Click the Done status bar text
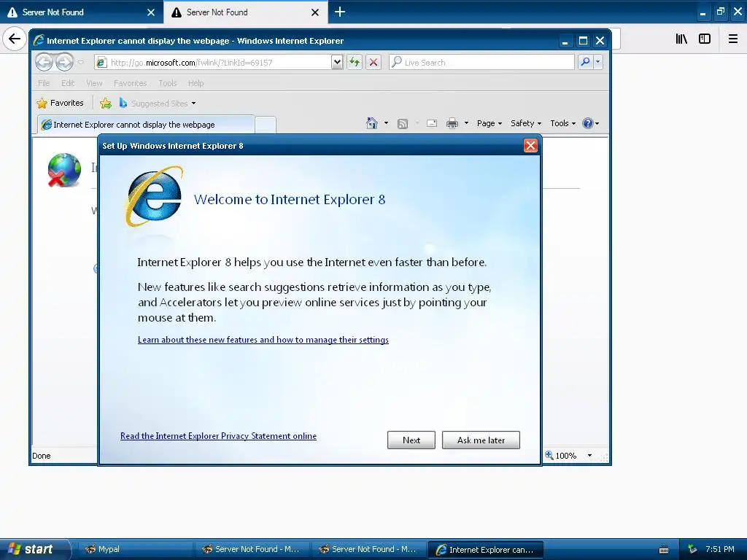Image resolution: width=747 pixels, height=560 pixels. tap(42, 456)
